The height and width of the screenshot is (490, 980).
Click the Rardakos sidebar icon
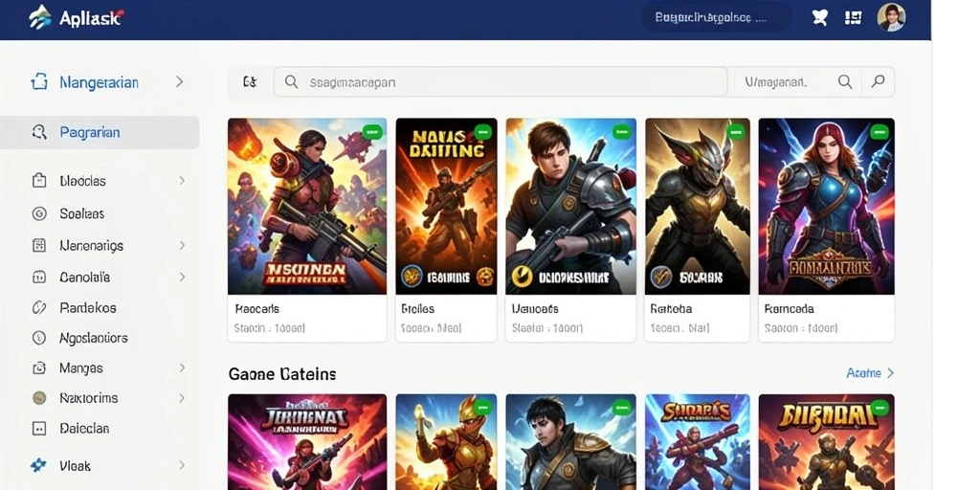click(38, 307)
